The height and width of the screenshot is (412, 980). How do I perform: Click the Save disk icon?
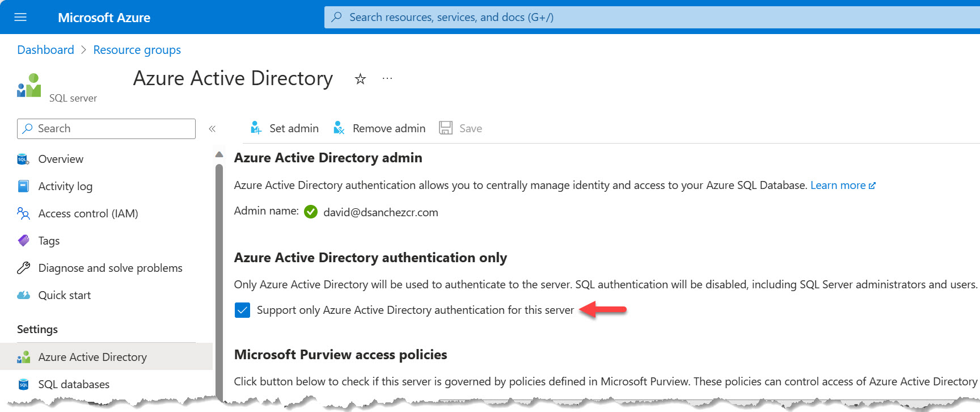click(446, 128)
